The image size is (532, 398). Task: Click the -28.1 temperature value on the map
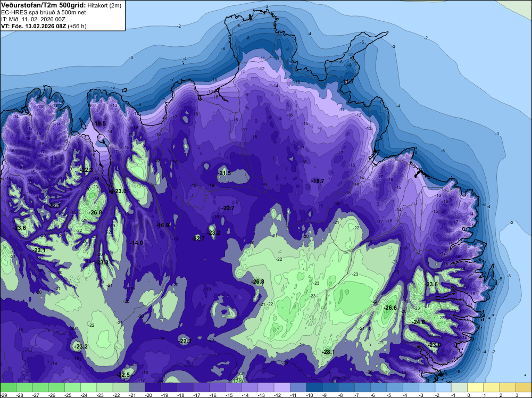point(328,352)
